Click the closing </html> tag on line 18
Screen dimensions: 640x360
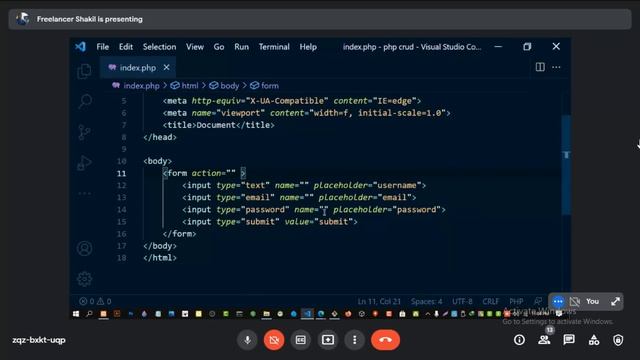point(160,258)
